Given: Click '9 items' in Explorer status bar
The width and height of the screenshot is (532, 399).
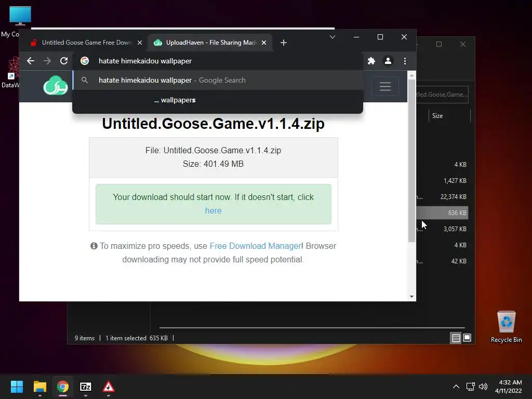Looking at the screenshot, I should pos(85,338).
